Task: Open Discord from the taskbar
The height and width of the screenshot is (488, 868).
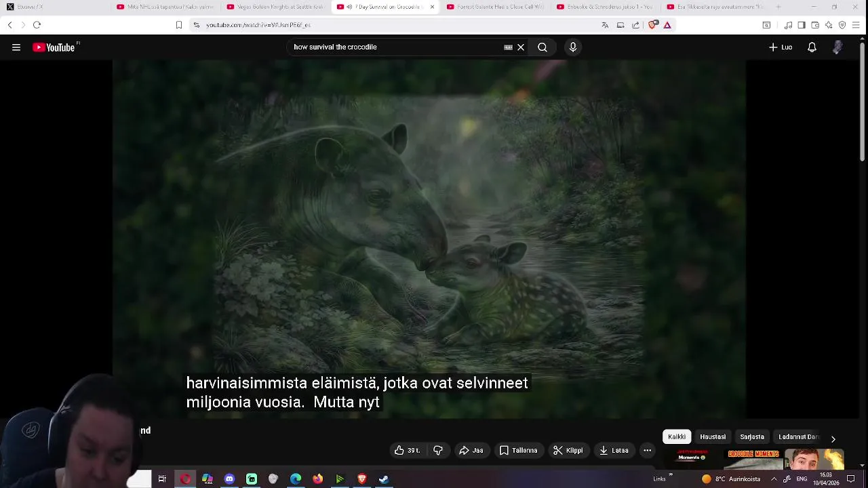Action: click(229, 479)
